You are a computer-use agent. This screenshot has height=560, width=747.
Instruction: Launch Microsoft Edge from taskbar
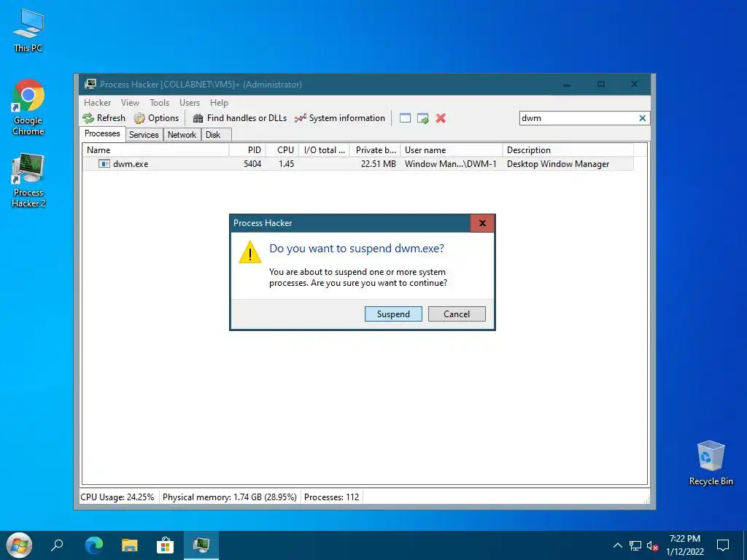94,545
